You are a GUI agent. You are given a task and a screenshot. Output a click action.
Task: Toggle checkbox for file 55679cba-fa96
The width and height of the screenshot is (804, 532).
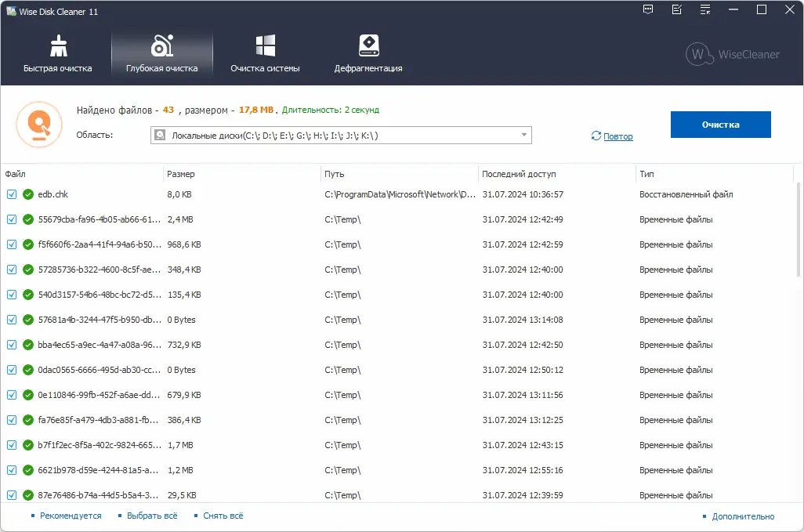tap(12, 219)
